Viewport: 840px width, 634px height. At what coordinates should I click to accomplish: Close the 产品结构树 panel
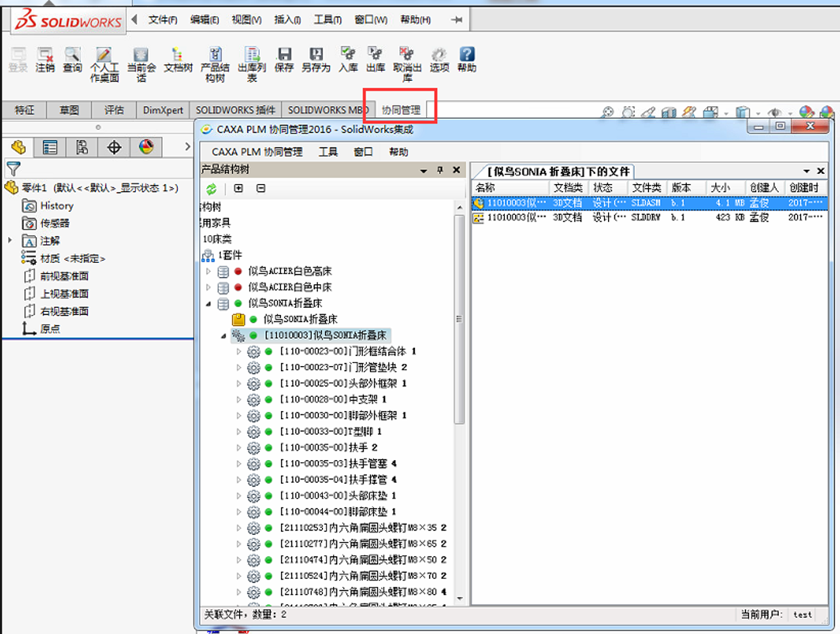tap(457, 170)
